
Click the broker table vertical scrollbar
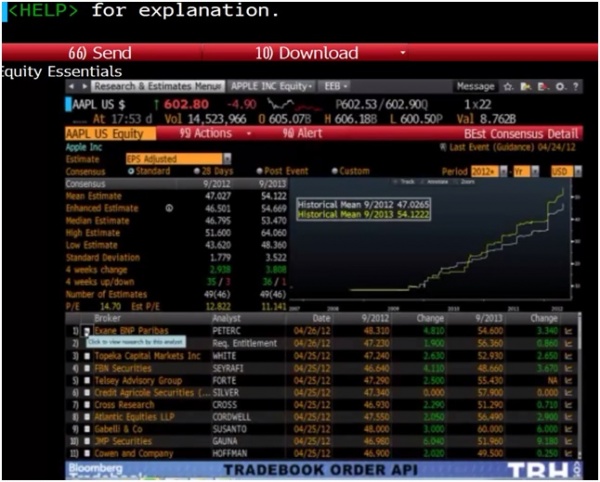[579, 386]
